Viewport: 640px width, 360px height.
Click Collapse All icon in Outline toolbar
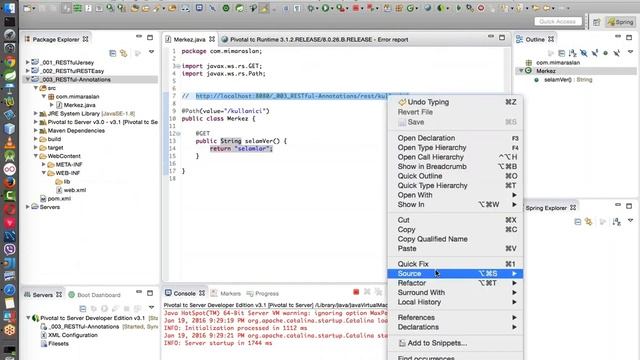562,53
